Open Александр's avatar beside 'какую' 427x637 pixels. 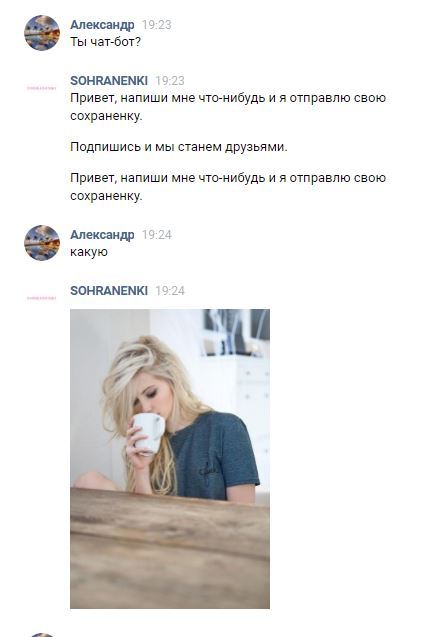pos(42,243)
